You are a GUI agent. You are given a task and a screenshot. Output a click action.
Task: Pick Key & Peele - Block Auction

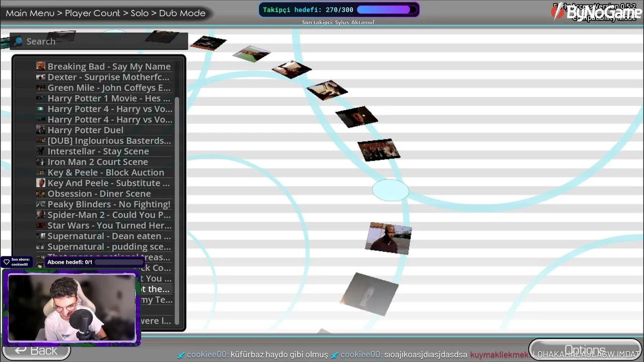[x=105, y=172]
